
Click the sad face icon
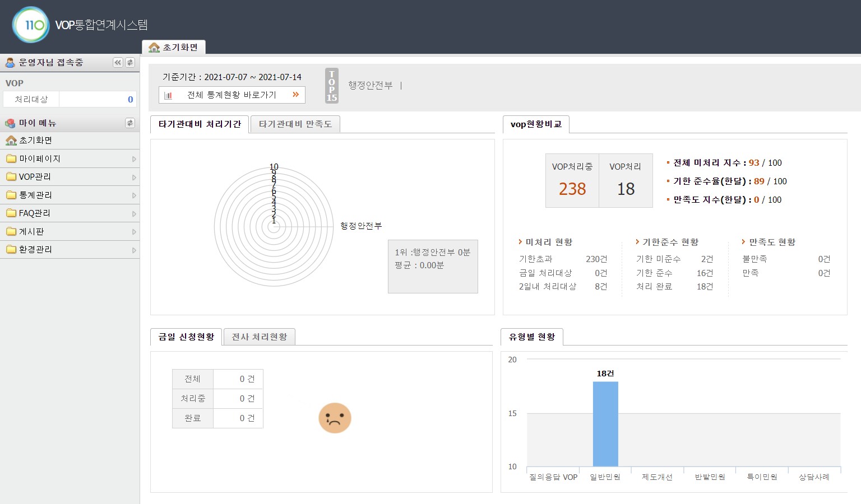click(x=335, y=418)
